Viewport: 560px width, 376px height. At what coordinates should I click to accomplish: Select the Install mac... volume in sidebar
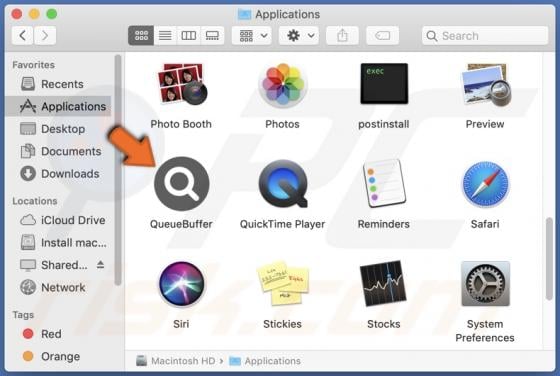coord(59,243)
